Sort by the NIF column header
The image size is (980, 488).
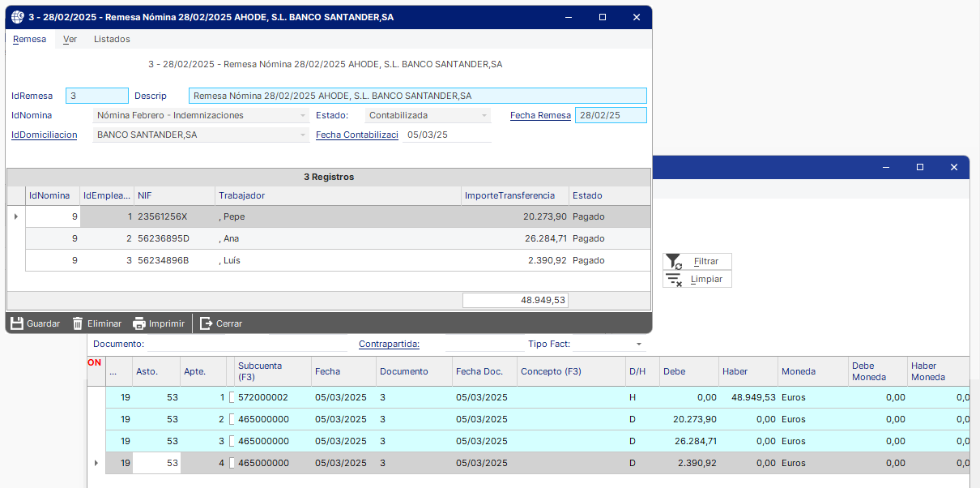click(x=175, y=195)
